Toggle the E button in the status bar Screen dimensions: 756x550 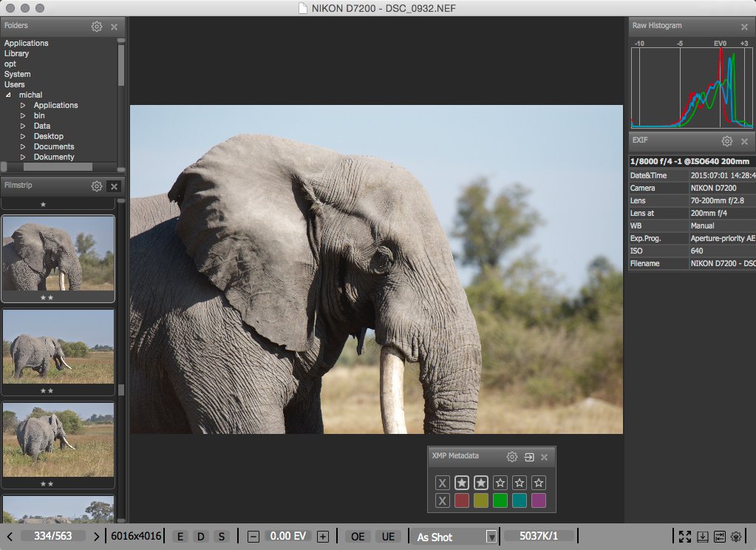(180, 537)
